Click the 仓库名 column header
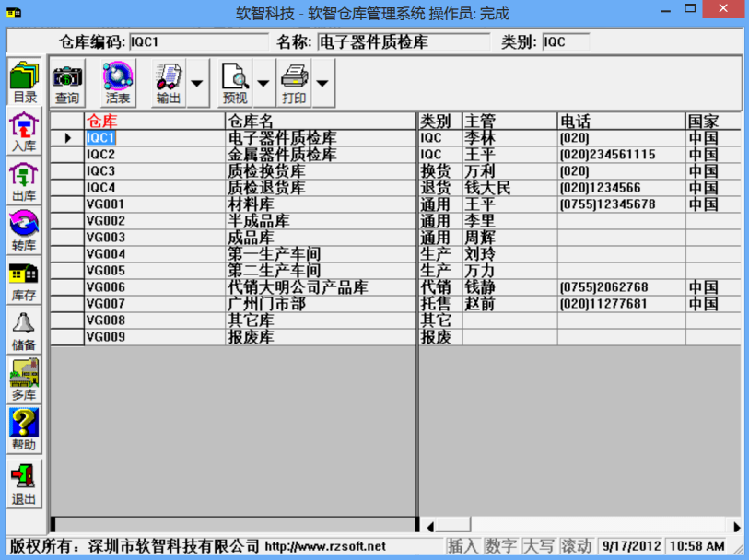The image size is (749, 560). point(321,122)
